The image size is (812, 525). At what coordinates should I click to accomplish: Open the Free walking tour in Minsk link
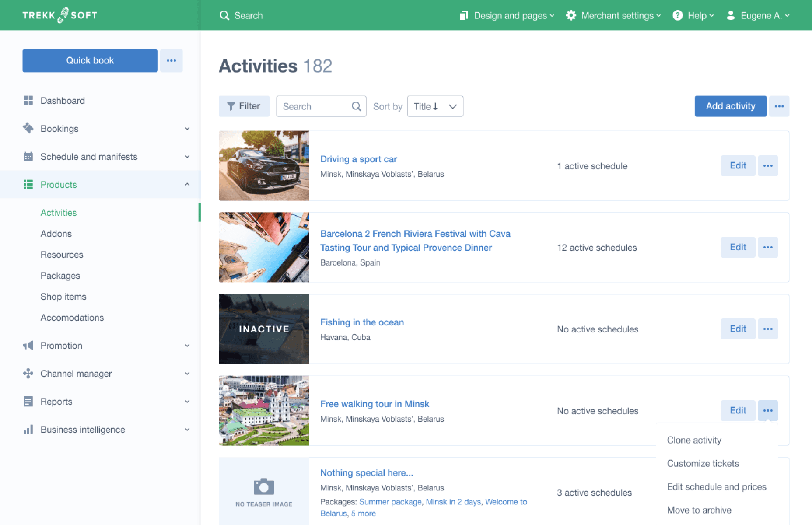click(x=375, y=404)
